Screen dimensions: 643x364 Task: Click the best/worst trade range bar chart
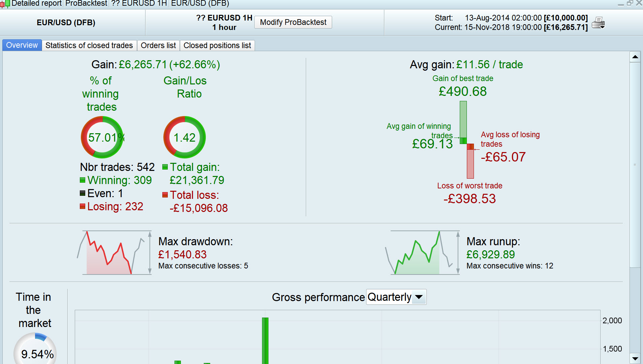467,140
